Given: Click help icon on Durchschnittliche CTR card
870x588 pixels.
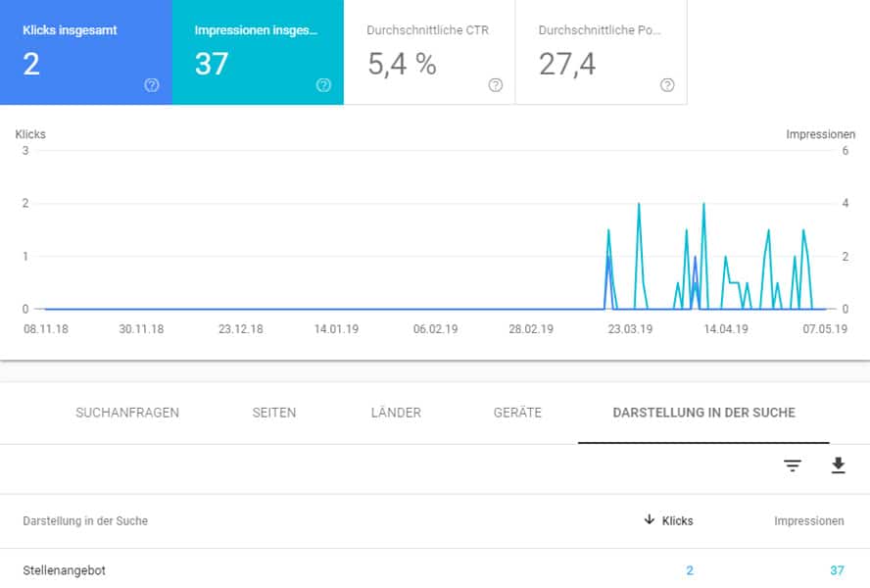Looking at the screenshot, I should (x=496, y=85).
